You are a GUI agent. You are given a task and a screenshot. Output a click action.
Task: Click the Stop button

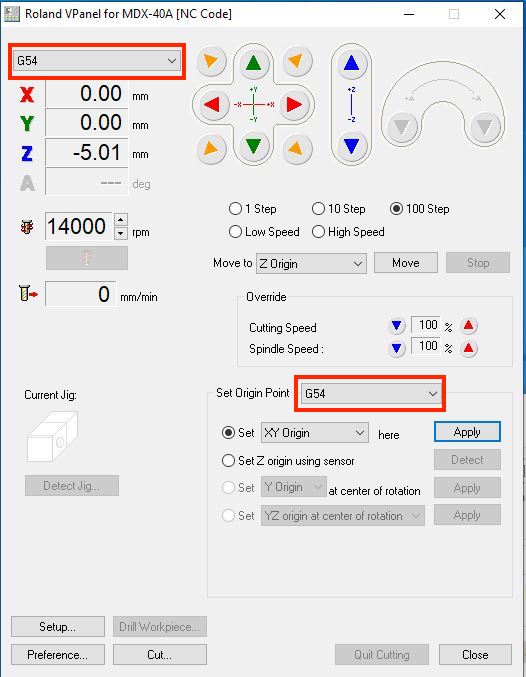point(478,263)
